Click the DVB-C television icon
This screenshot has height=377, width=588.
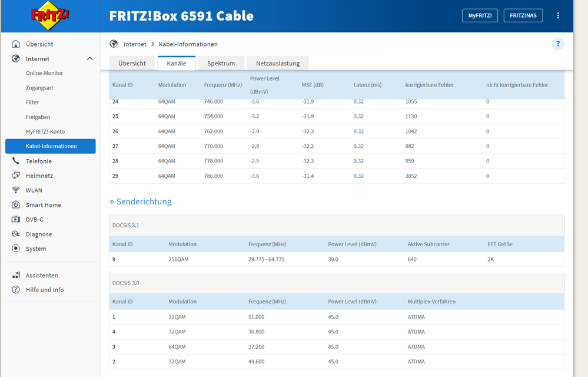tap(16, 219)
